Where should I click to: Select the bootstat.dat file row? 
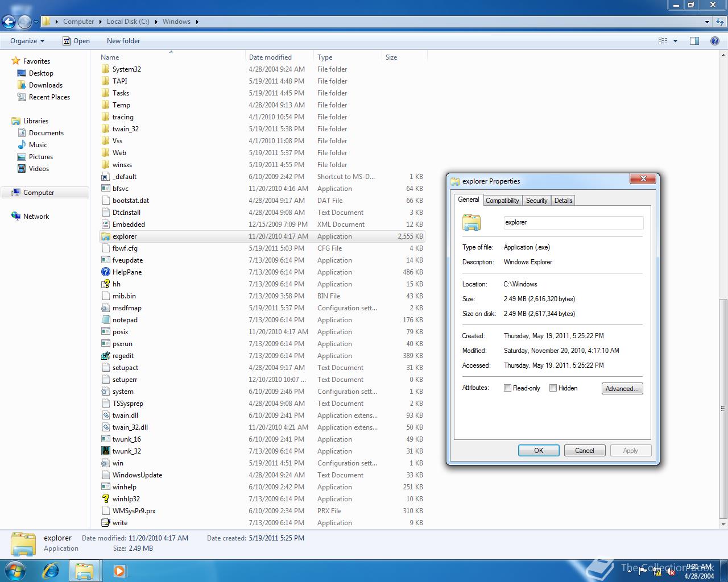[262, 201]
